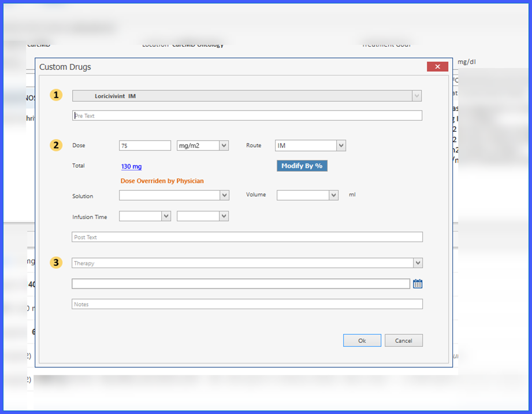Focus the Pre Text input field
Viewport: 532px width, 414px height.
(x=247, y=116)
